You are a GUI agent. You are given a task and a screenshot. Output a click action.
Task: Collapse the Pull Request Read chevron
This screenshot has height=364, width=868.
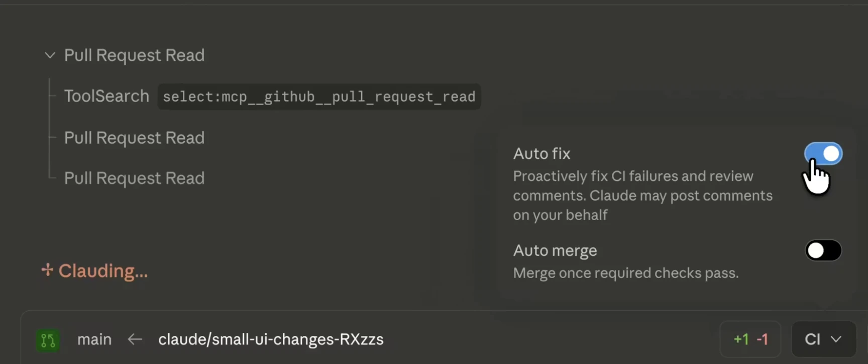(x=50, y=55)
